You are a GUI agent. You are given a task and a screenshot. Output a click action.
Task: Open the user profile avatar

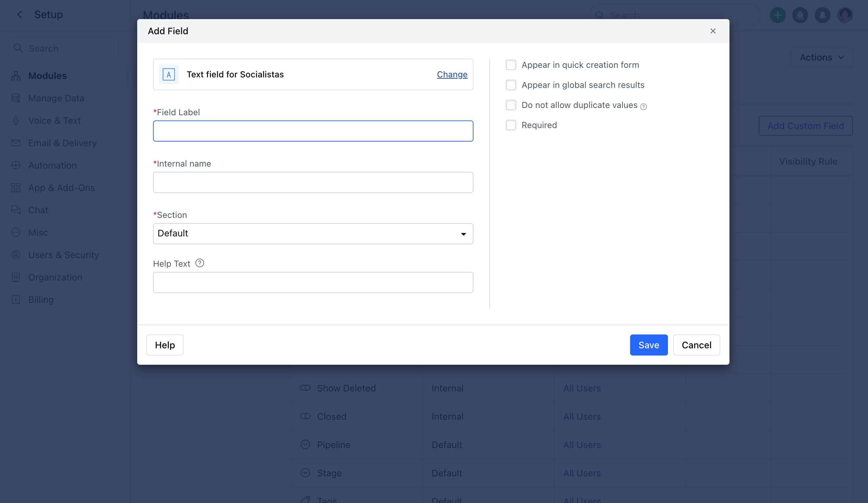(x=845, y=15)
